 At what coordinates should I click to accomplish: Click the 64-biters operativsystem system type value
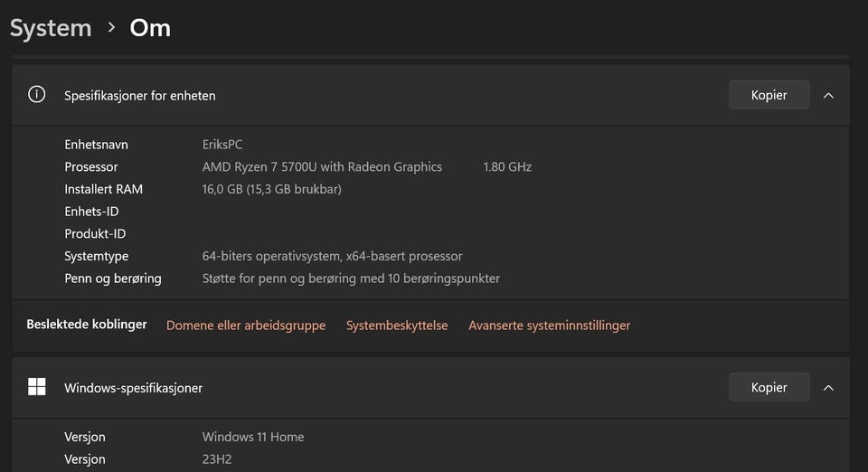pyautogui.click(x=332, y=256)
